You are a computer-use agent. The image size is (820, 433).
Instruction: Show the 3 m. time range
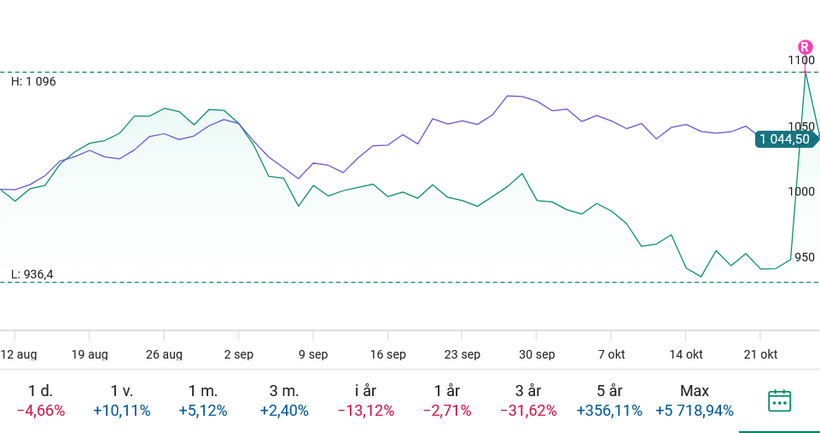pyautogui.click(x=284, y=400)
